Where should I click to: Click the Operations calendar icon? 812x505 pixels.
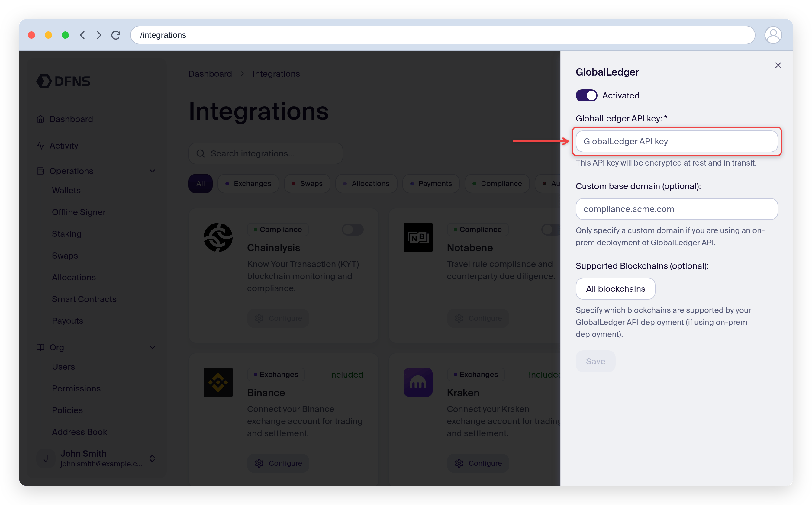click(x=40, y=171)
